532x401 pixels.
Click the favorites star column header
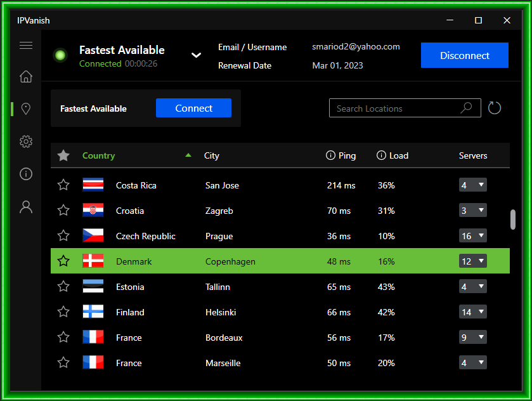coord(63,155)
